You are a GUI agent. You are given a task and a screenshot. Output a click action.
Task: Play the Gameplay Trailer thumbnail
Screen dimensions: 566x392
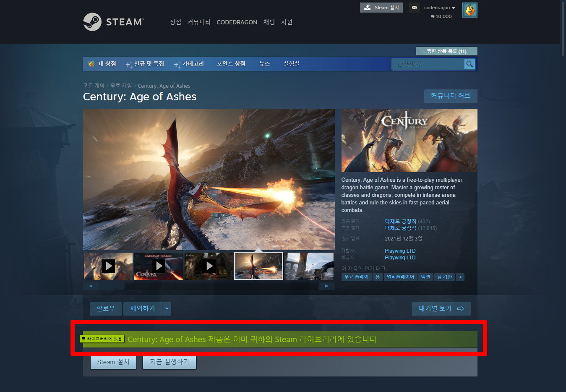[x=159, y=266]
